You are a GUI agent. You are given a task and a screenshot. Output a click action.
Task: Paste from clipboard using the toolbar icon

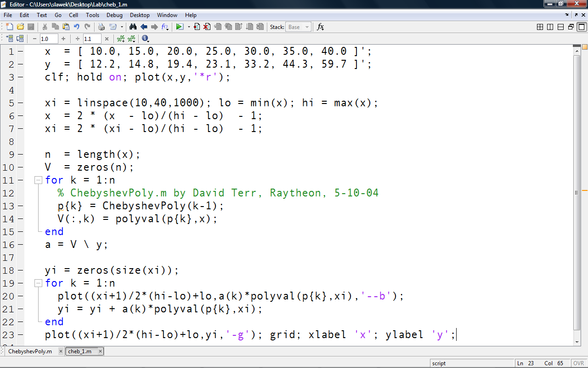[66, 27]
